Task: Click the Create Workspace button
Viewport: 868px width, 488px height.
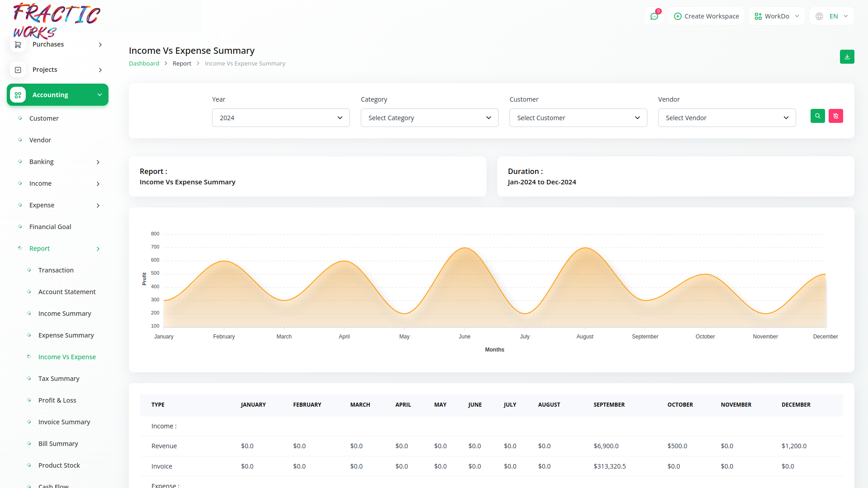Action: [x=706, y=16]
